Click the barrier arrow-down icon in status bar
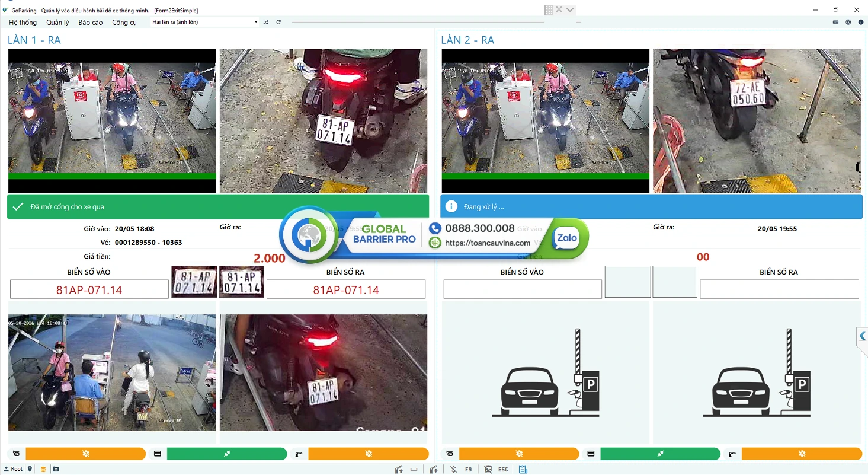This screenshot has width=868, height=475. point(434,469)
